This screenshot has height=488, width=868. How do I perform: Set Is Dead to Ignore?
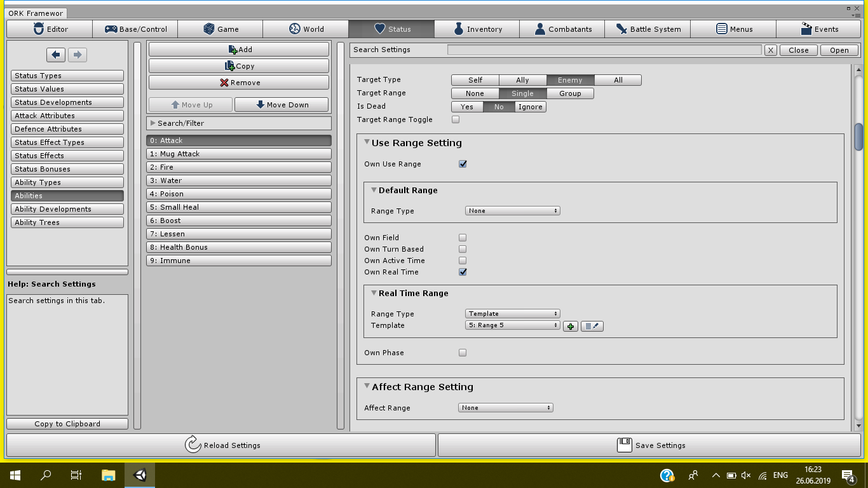[x=530, y=107]
